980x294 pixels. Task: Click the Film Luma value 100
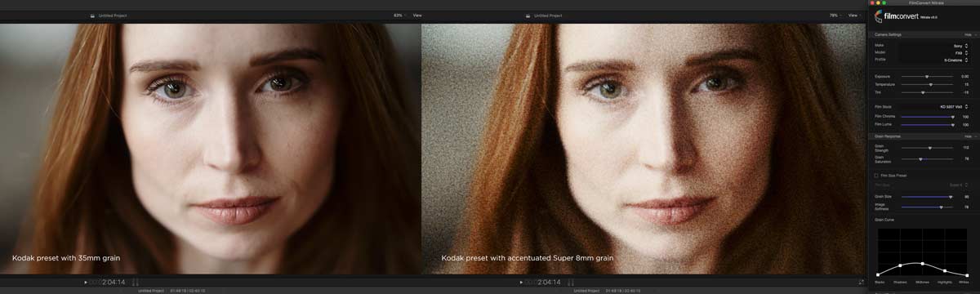pyautogui.click(x=965, y=124)
